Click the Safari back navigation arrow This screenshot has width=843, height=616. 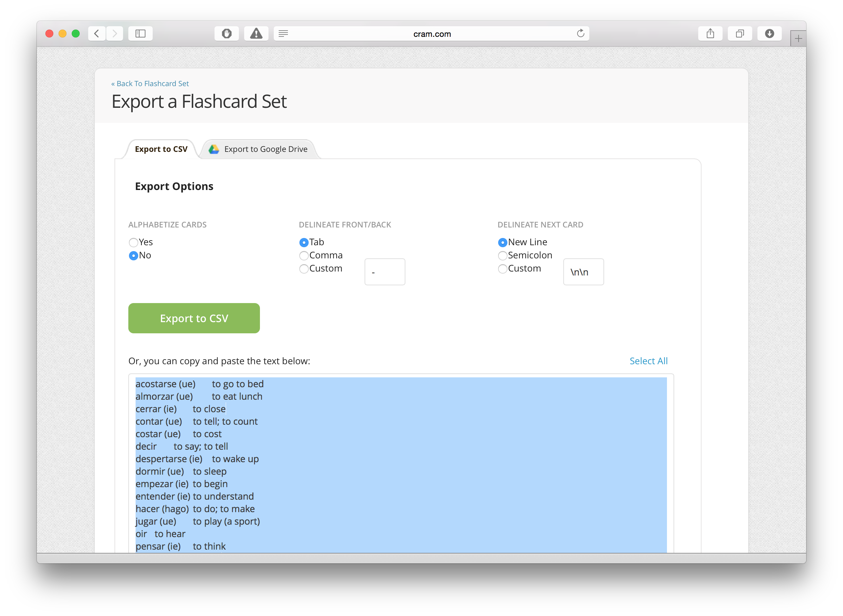pos(97,33)
